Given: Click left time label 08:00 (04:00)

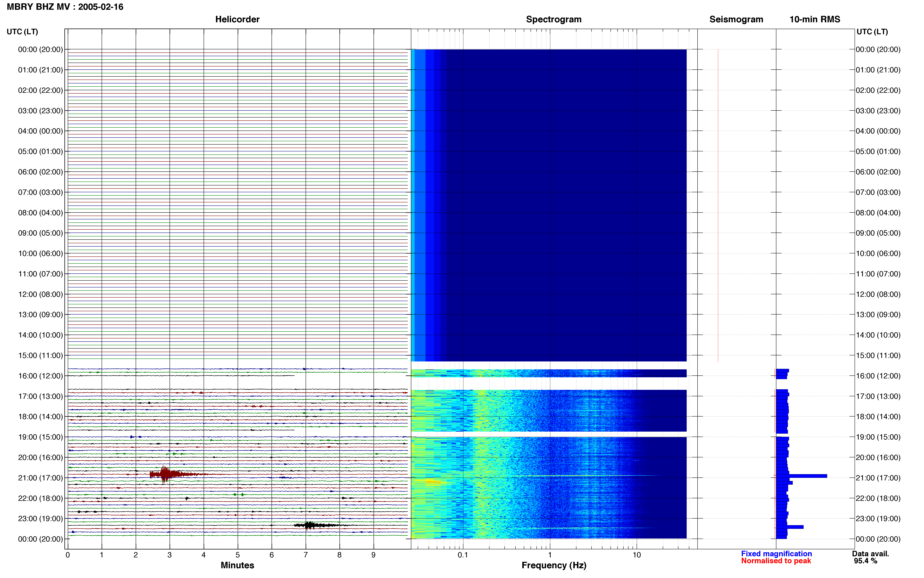Looking at the screenshot, I should [x=41, y=212].
